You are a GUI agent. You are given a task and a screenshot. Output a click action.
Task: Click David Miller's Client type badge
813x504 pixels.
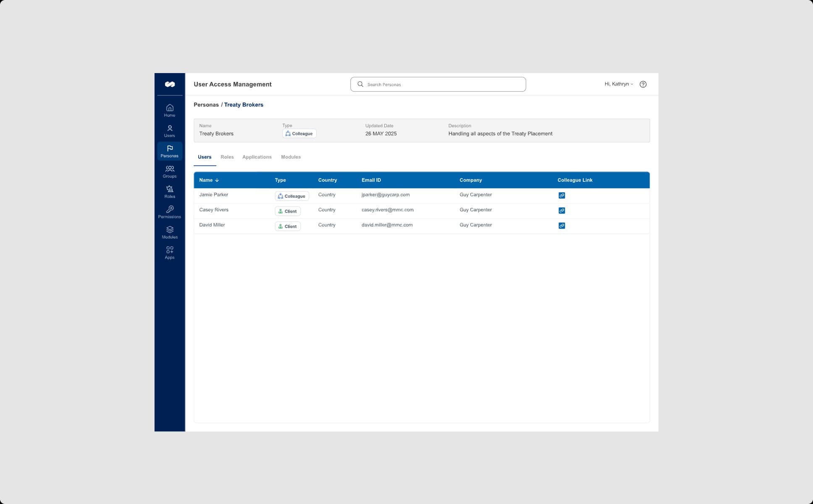point(288,226)
